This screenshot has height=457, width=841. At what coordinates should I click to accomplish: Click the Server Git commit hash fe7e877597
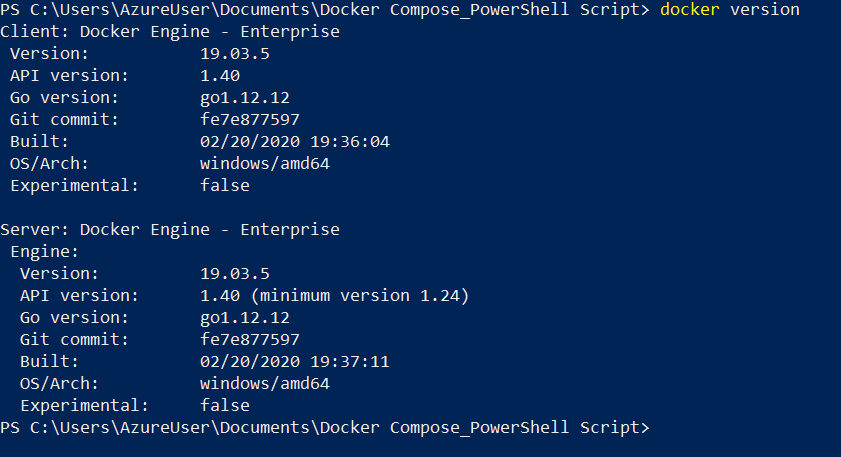(250, 340)
